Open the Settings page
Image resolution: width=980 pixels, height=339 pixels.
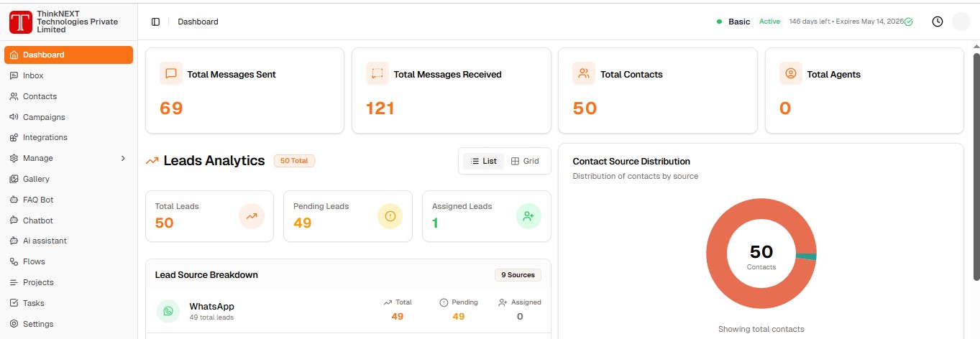[x=37, y=324]
